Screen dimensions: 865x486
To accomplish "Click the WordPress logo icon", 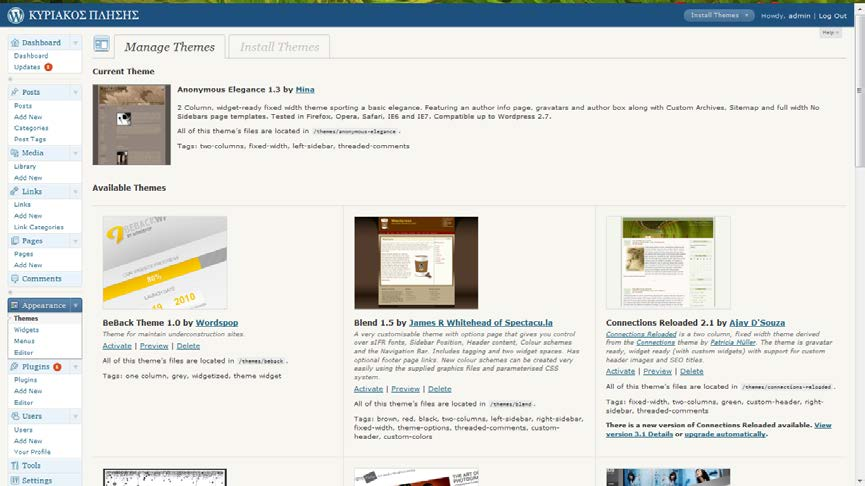I will (15, 15).
